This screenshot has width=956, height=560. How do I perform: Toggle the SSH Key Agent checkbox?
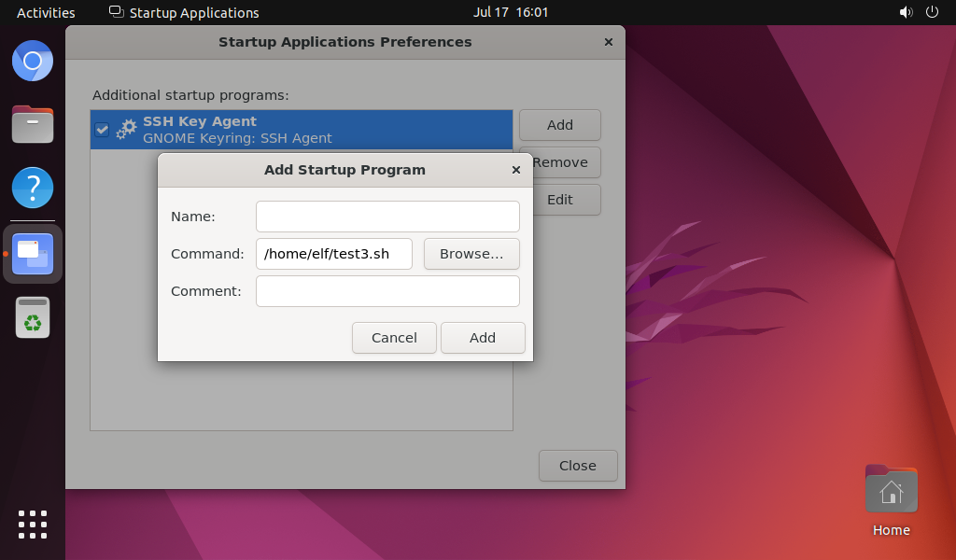(x=102, y=129)
